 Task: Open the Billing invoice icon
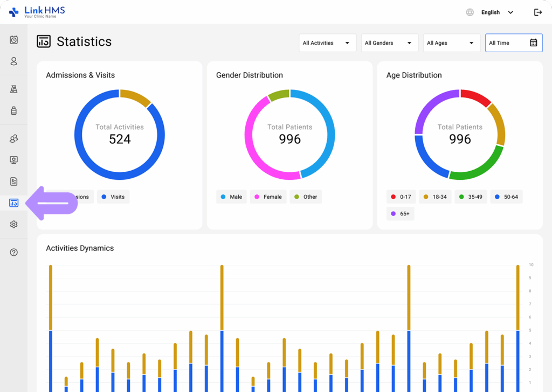13,181
